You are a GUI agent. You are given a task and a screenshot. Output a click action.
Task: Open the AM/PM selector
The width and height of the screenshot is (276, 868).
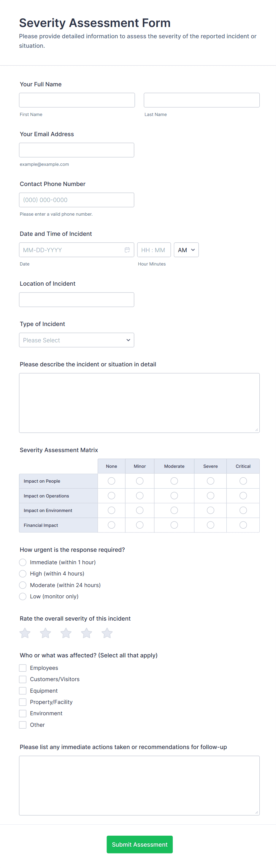click(186, 250)
